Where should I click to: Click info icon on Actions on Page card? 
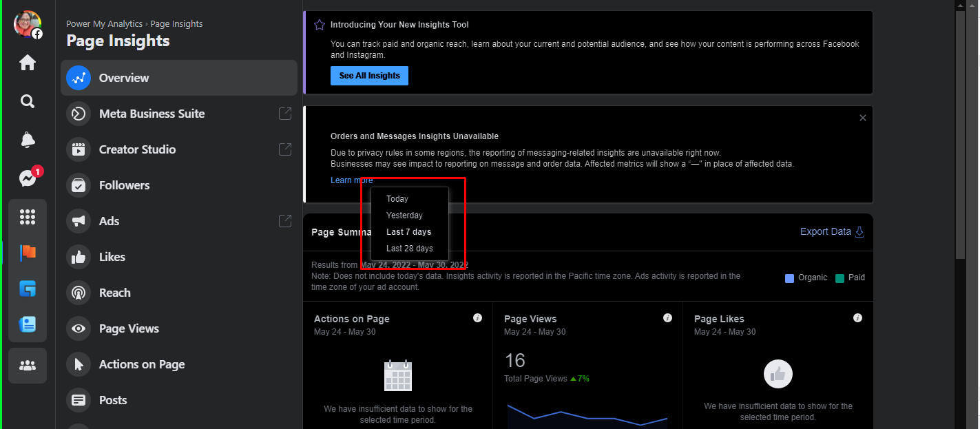[x=477, y=318]
